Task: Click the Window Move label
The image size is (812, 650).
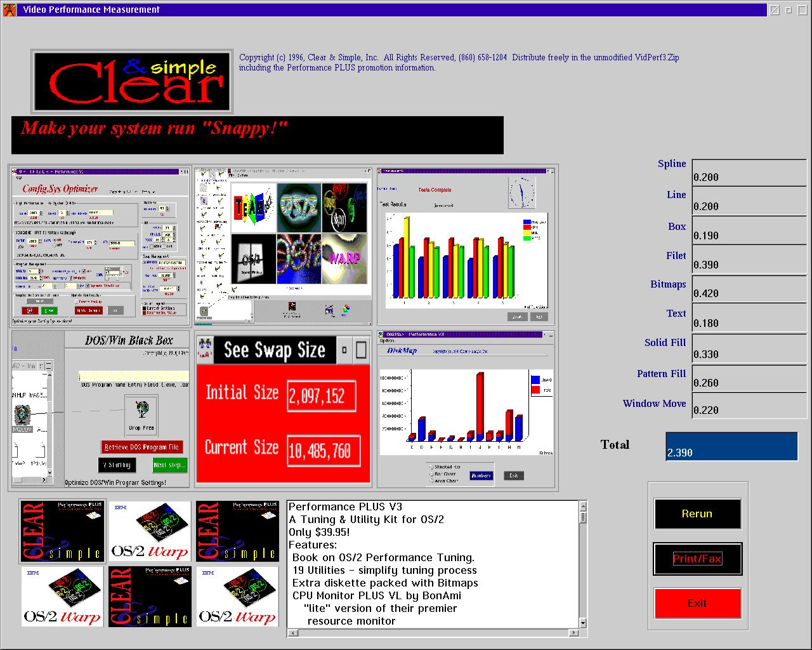Action: [x=655, y=404]
